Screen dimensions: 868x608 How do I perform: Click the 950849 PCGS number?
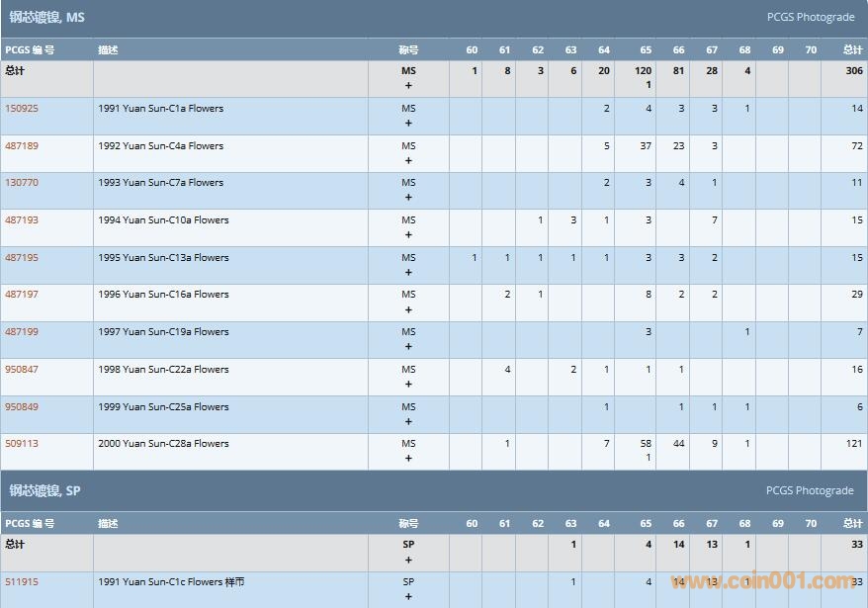(x=22, y=407)
